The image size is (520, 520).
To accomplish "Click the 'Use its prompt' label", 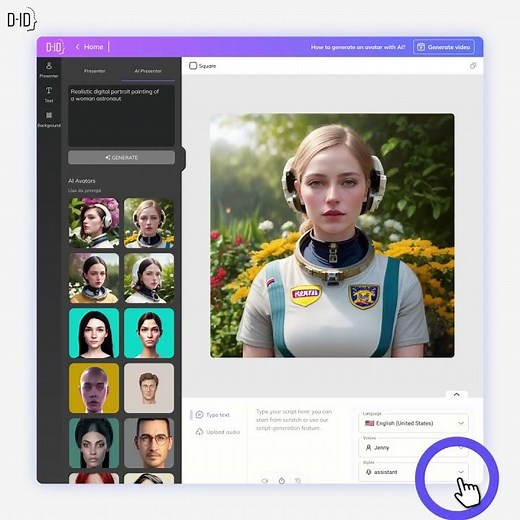I will point(84,190).
